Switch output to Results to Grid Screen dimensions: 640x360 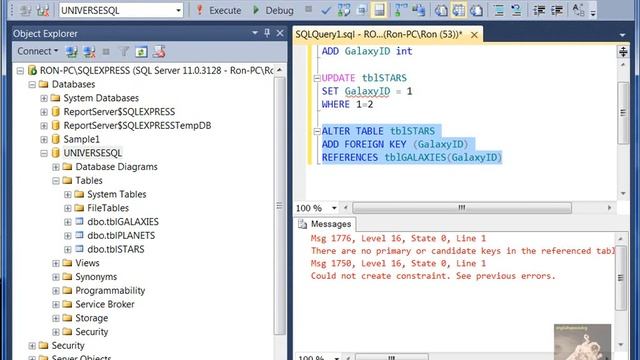[458, 10]
